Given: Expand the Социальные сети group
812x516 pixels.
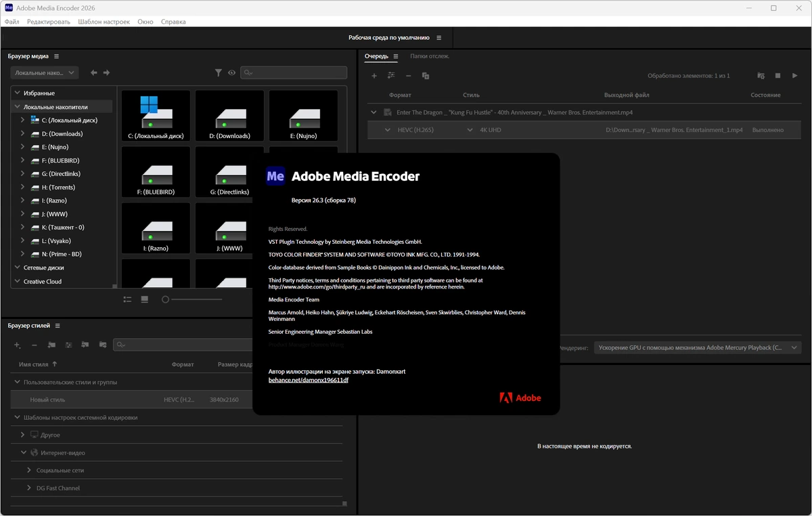Looking at the screenshot, I should pyautogui.click(x=29, y=470).
